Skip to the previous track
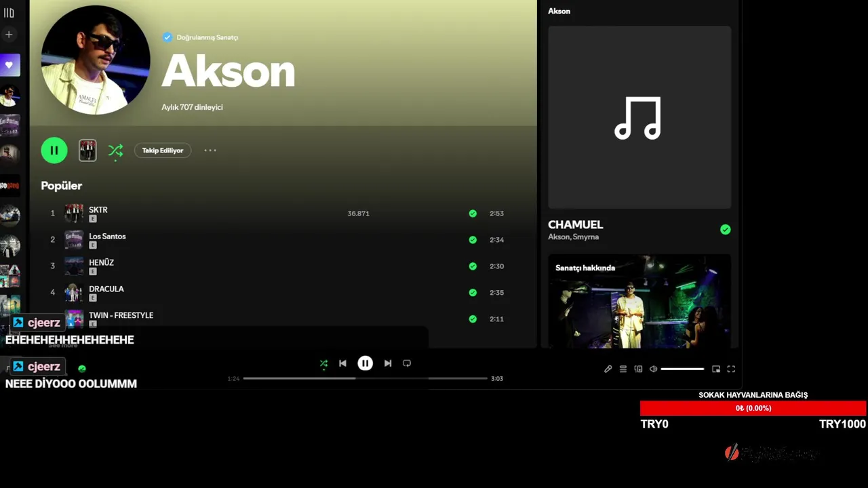Image resolution: width=868 pixels, height=488 pixels. coord(342,363)
